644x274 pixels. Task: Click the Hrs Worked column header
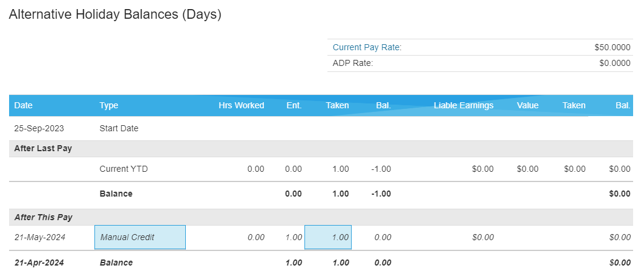click(x=241, y=105)
